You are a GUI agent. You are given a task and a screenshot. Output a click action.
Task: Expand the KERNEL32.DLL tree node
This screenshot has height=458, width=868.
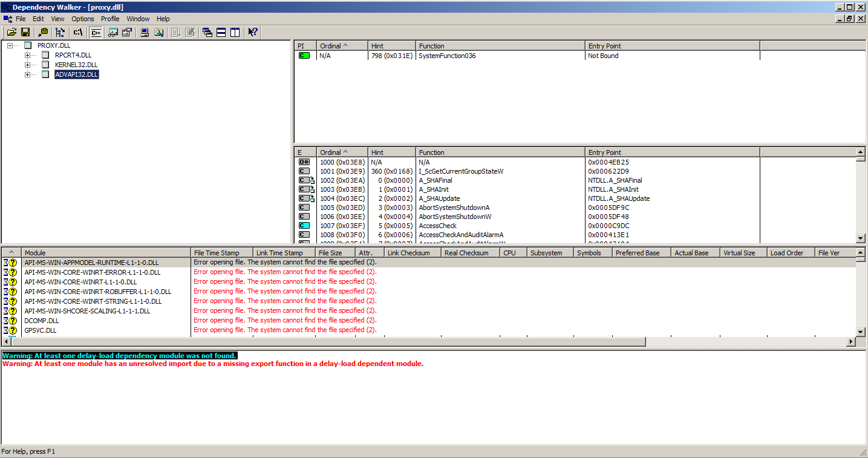click(27, 65)
